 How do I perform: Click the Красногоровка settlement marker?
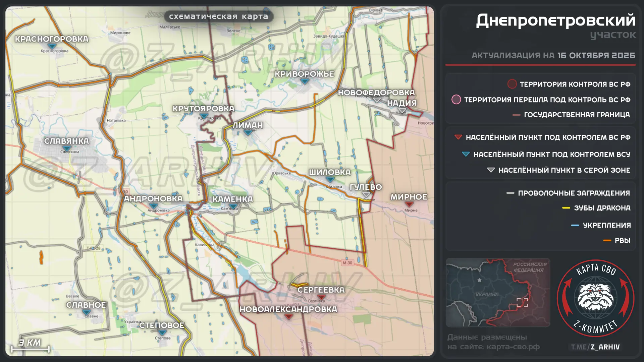52,46
